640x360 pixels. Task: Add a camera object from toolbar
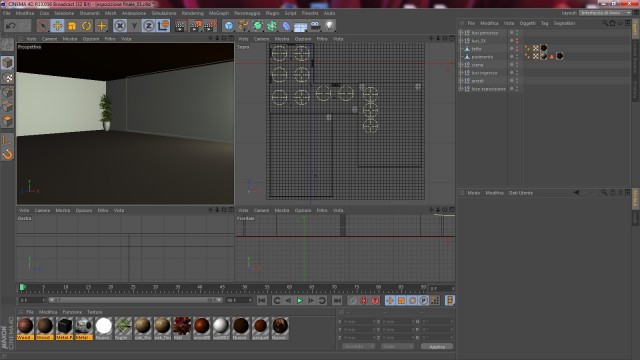tap(315, 26)
